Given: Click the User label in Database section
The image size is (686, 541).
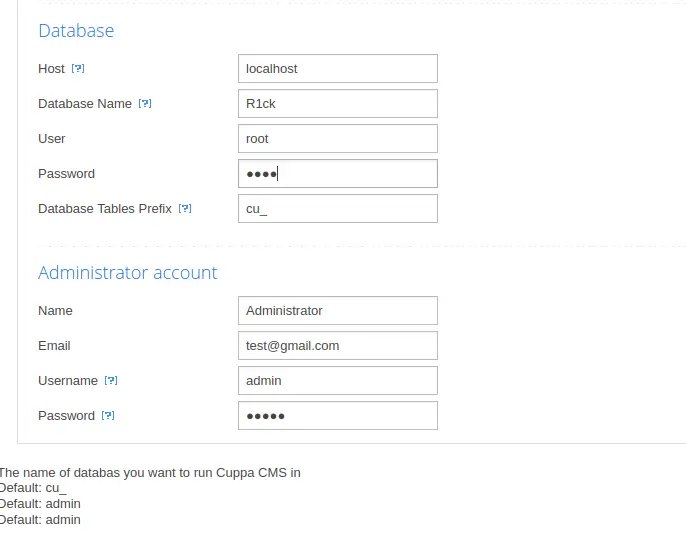Looking at the screenshot, I should click(x=52, y=139).
